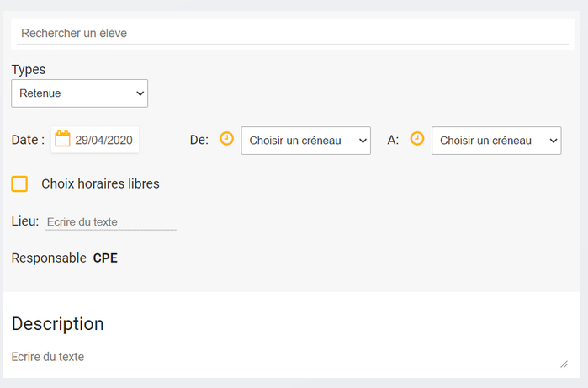Click into the Lieu text field

click(110, 221)
